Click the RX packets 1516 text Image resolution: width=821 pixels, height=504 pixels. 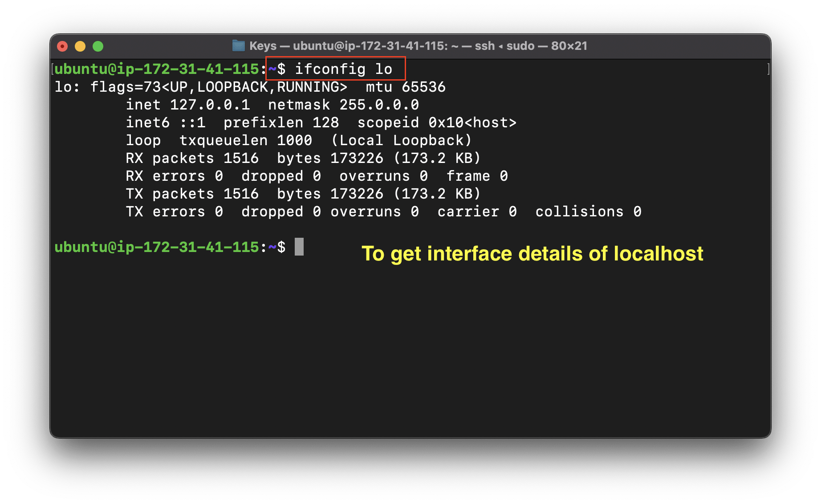(x=192, y=158)
